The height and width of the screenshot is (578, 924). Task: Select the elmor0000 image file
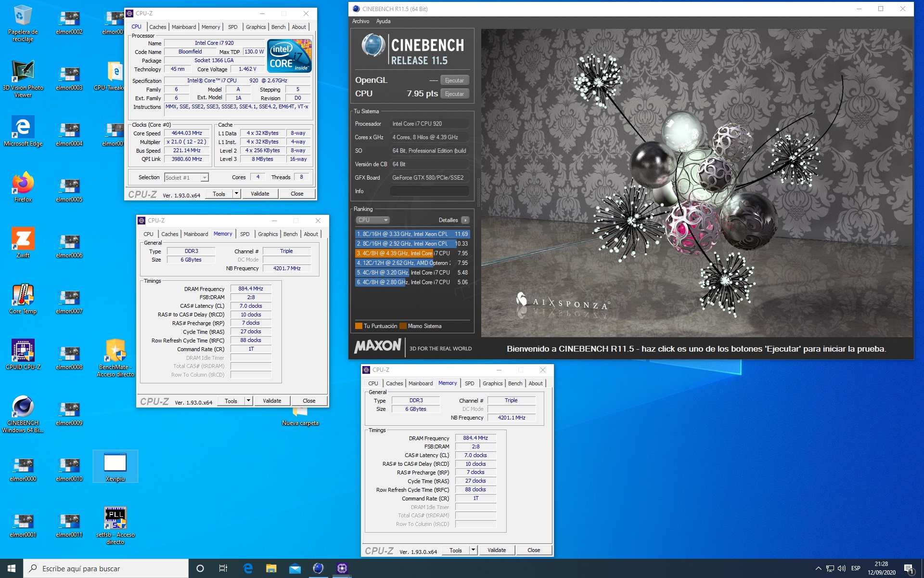[x=23, y=470]
